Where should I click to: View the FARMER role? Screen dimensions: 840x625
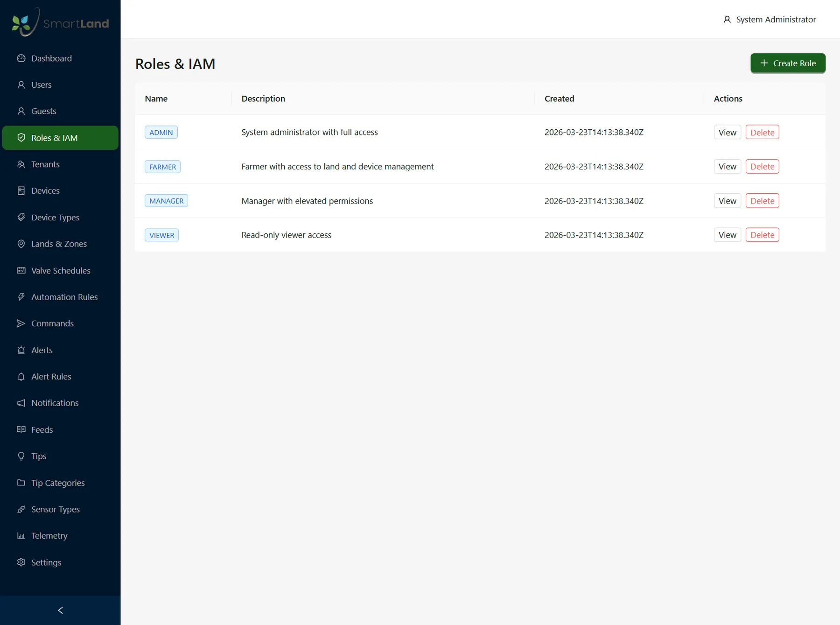tap(727, 167)
